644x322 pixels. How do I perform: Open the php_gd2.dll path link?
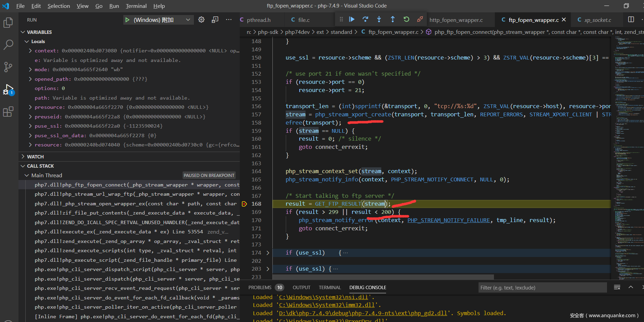pyautogui.click(x=363, y=313)
